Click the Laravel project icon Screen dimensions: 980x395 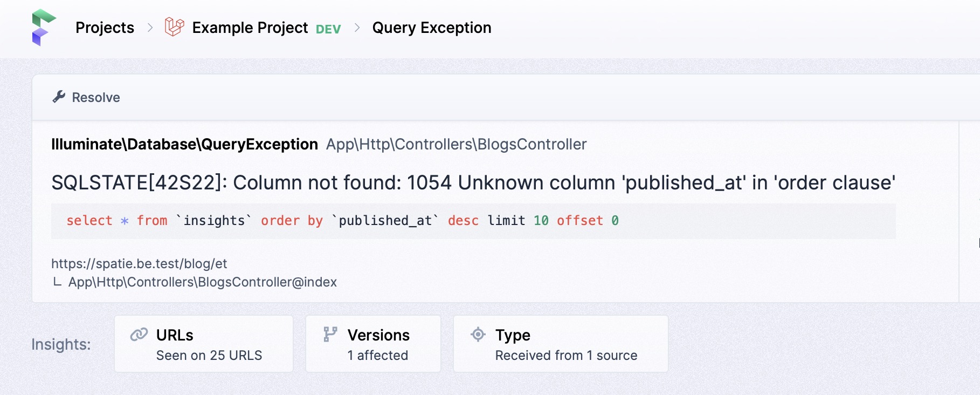tap(174, 26)
